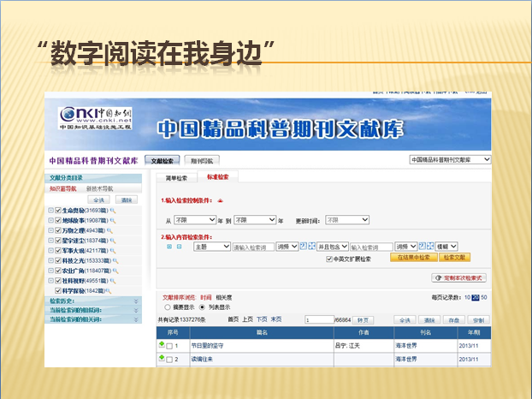The width and height of the screenshot is (532, 399).
Task: Select the 摘要显示 radio button
Action: click(168, 307)
